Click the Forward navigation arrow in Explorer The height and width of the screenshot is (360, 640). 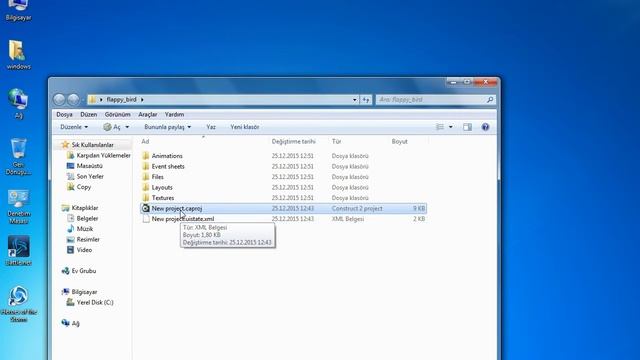point(73,99)
